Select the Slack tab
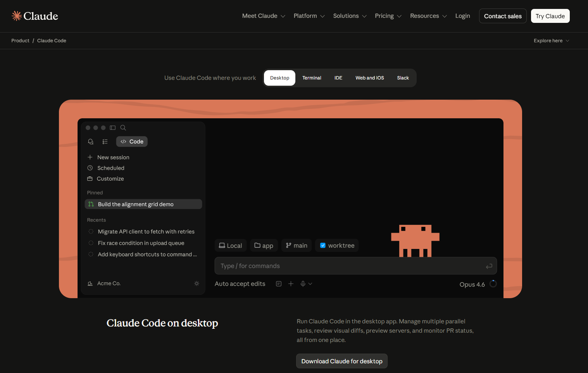 403,78
